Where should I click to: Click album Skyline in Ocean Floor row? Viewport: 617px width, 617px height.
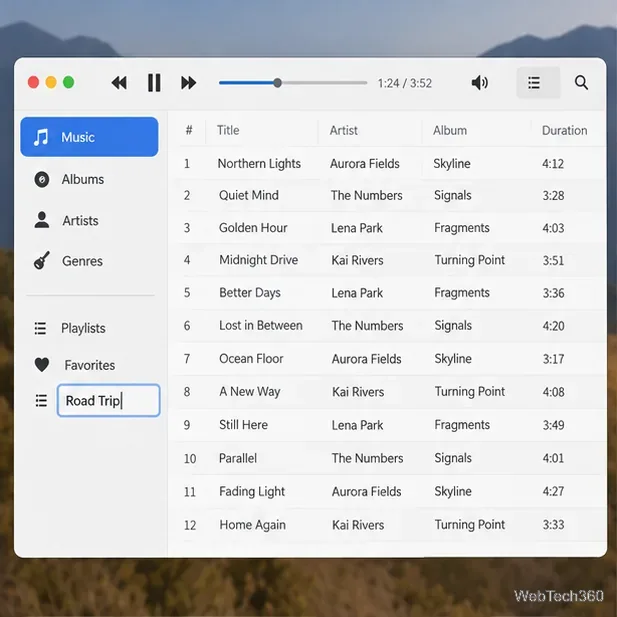click(x=453, y=358)
